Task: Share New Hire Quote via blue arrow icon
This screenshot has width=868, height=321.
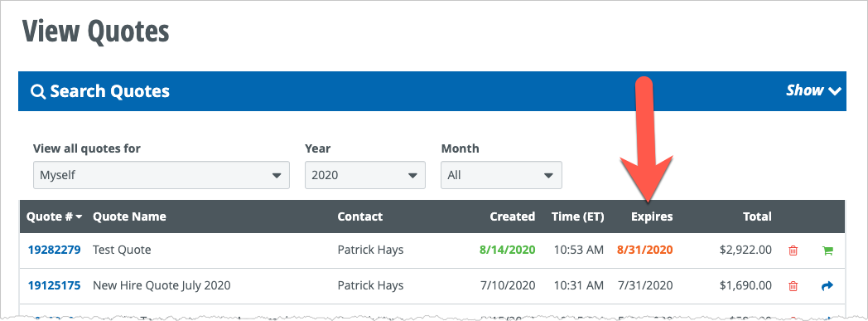Action: click(x=827, y=286)
